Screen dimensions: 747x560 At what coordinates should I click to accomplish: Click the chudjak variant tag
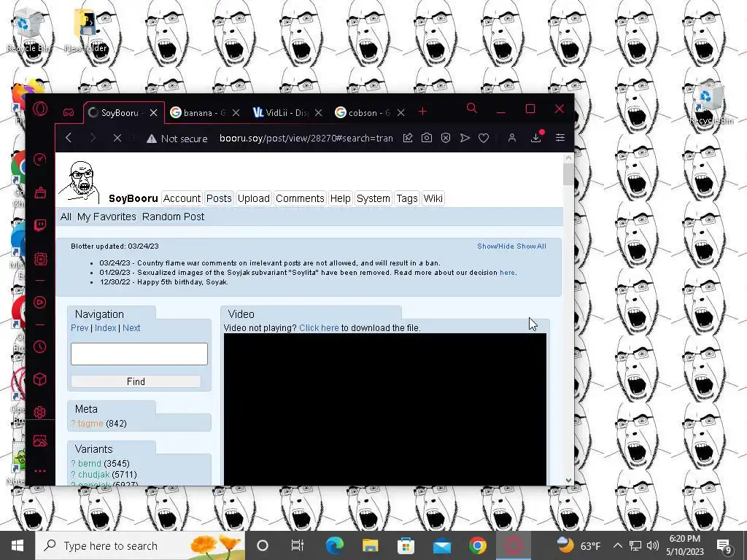(94, 475)
